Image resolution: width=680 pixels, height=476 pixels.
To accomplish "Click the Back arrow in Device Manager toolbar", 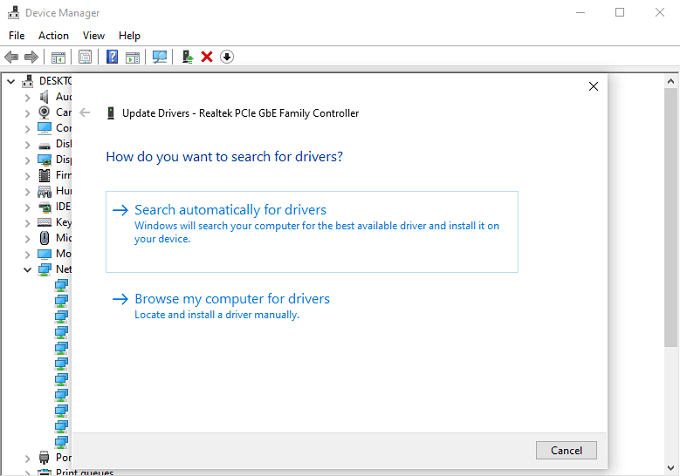I will coord(12,57).
